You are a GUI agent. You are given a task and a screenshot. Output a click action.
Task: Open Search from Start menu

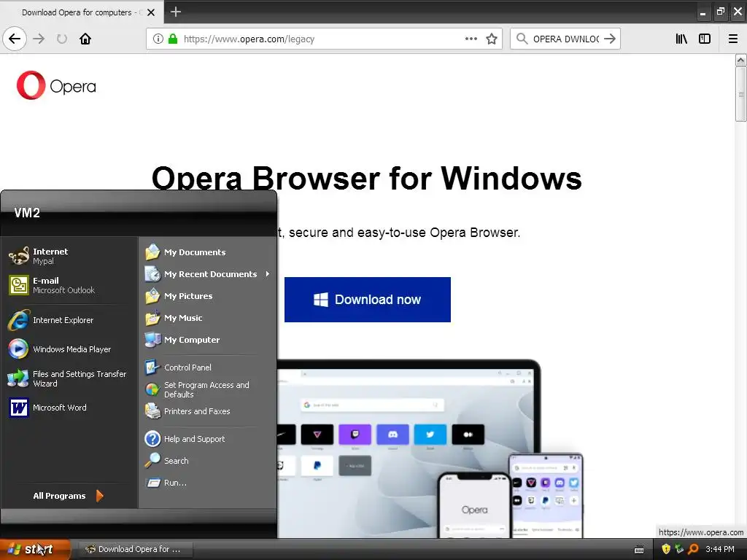(208, 461)
